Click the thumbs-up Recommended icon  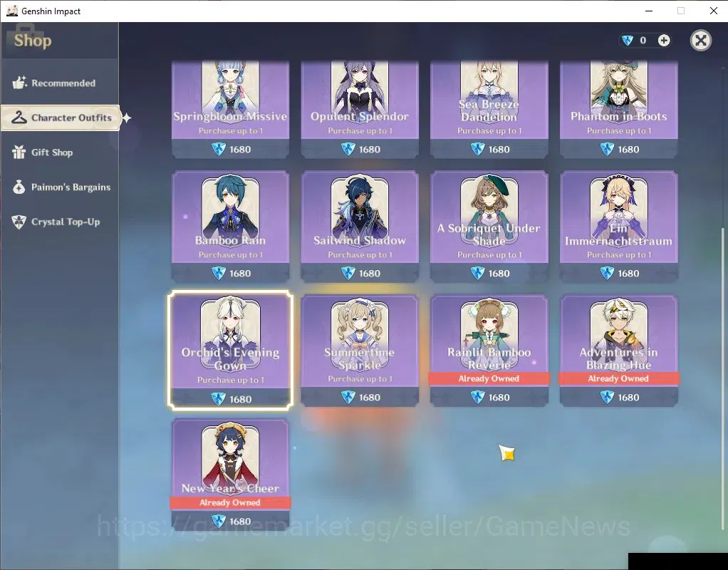coord(19,83)
